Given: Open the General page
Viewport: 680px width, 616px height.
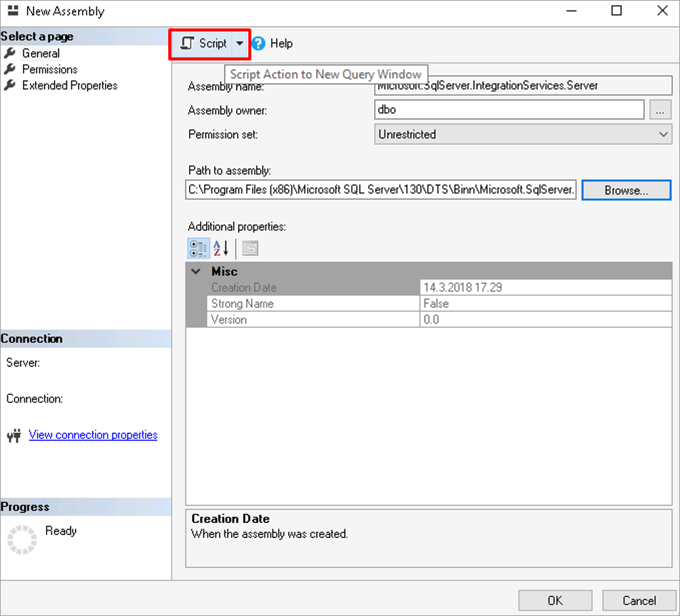Looking at the screenshot, I should point(41,54).
